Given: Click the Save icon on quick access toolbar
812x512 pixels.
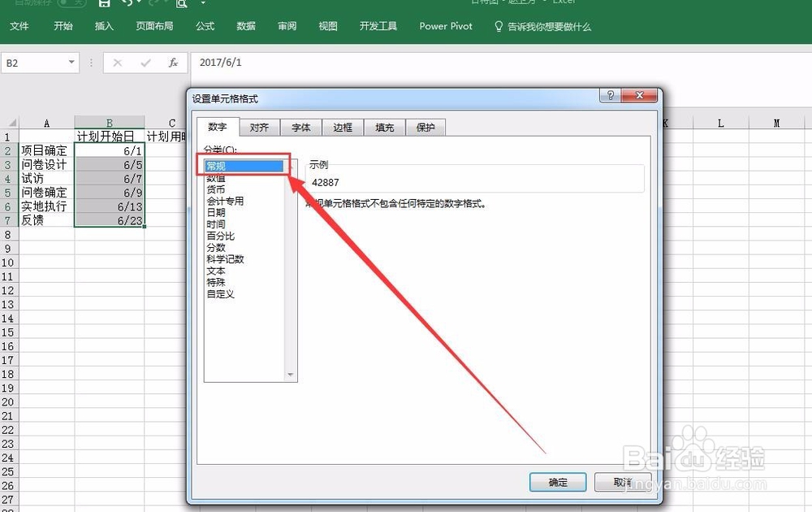Looking at the screenshot, I should [x=103, y=3].
